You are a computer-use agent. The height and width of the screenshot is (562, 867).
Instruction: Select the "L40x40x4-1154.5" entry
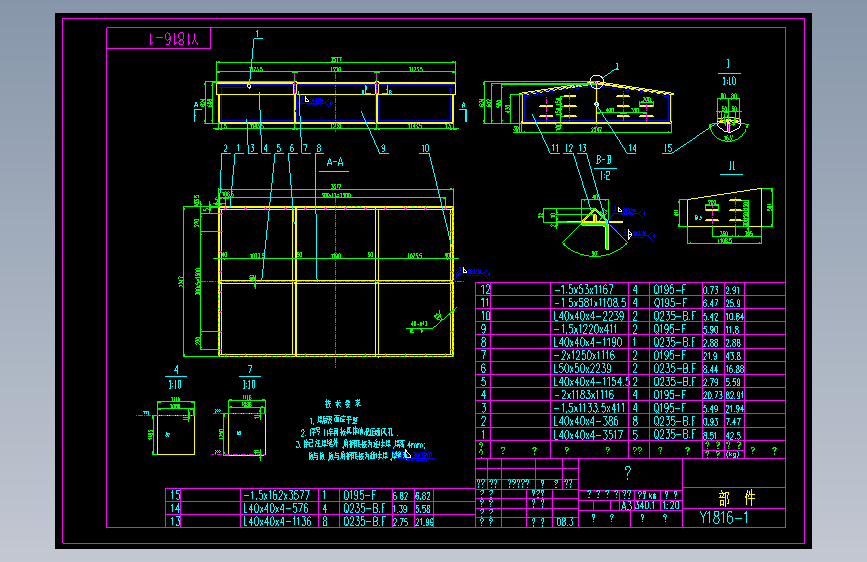[x=591, y=382]
